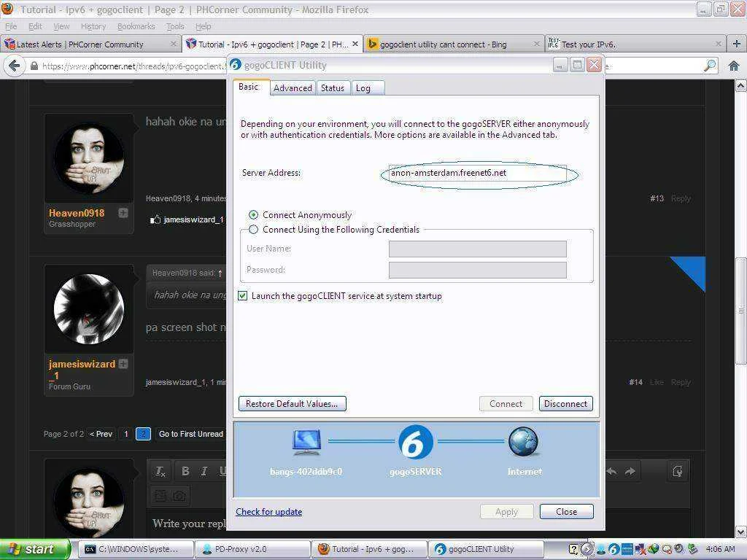747x560 pixels.
Task: Click the use rich text editor icon
Action: tap(678, 471)
